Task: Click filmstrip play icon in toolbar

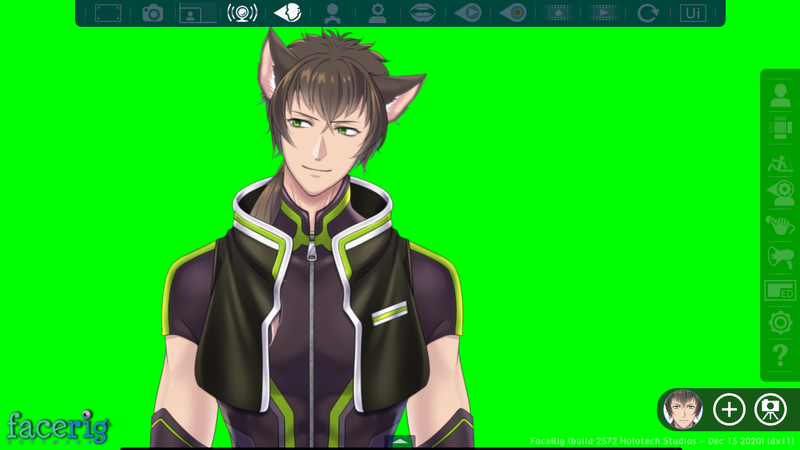Action: point(603,13)
